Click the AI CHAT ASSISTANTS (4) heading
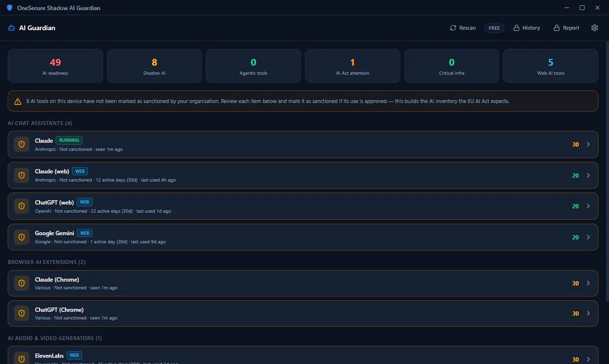Viewport: 609px width, 364px height. [x=40, y=123]
